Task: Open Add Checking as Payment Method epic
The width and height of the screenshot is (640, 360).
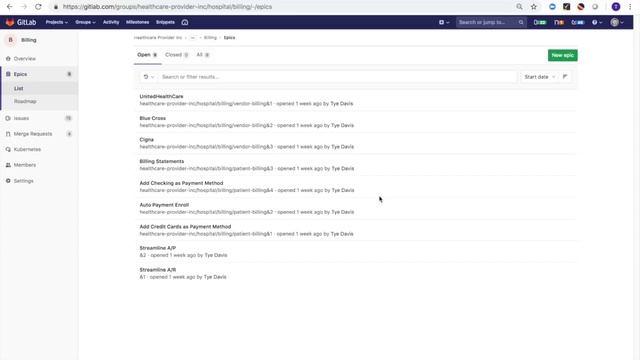Action: (x=181, y=183)
